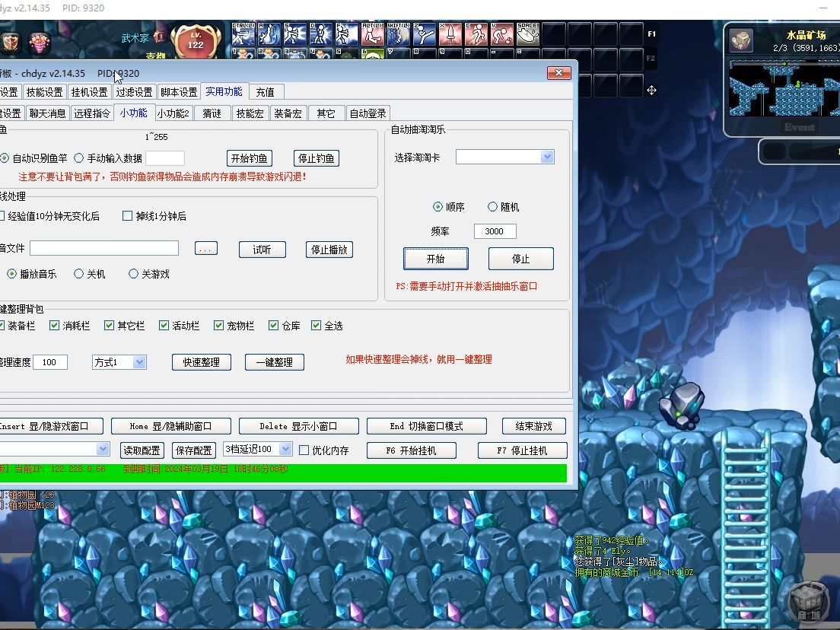Uncheck the 活动栏 checkbox

pos(164,325)
